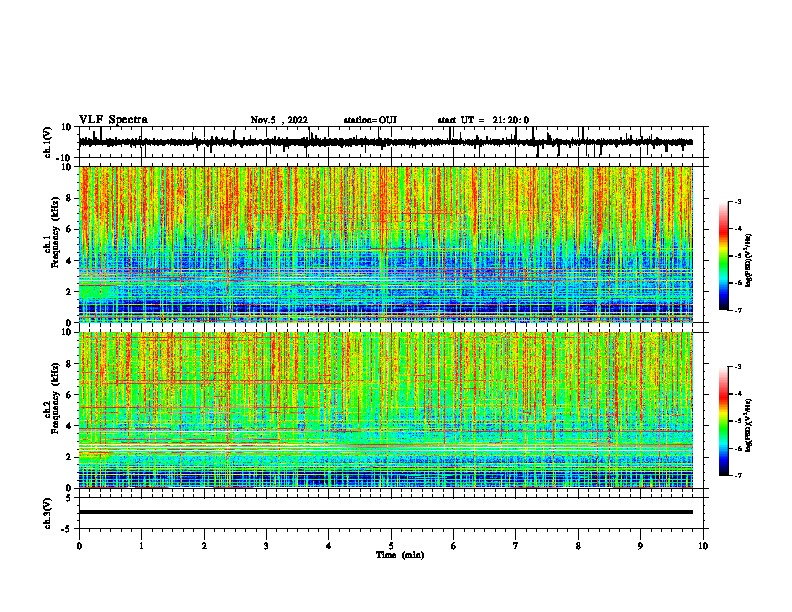
Task: Click the log(PSD) unit label beside ch.1 colorbar
Action: point(749,260)
